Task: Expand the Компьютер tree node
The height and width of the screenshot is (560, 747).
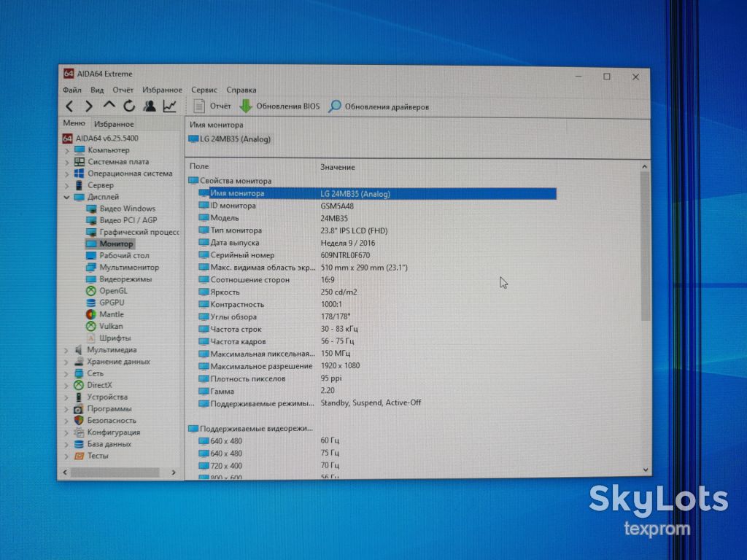Action: [x=66, y=150]
